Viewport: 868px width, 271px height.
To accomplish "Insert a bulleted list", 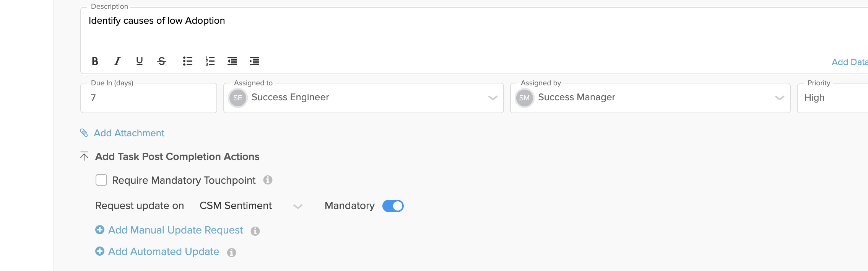I will coord(188,61).
